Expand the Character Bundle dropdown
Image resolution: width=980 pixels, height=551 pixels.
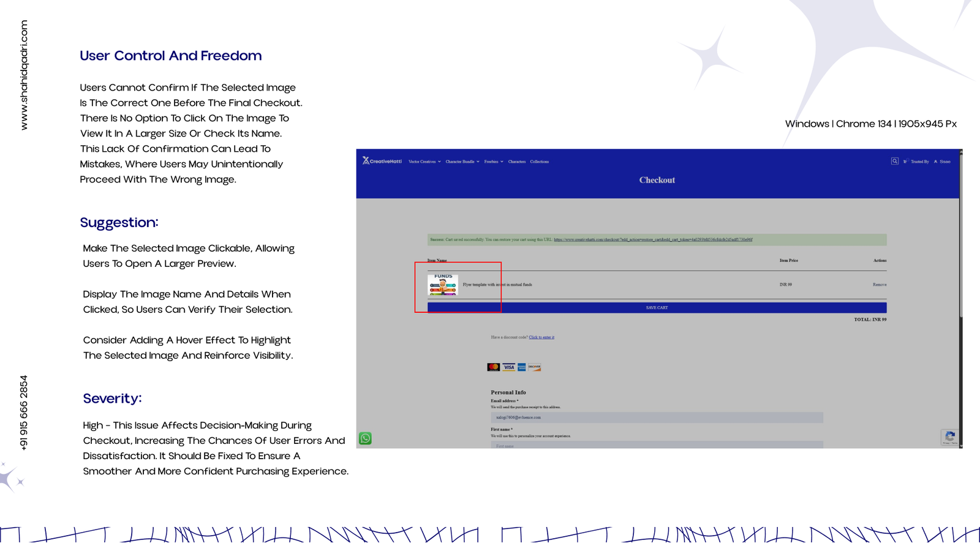(x=462, y=162)
